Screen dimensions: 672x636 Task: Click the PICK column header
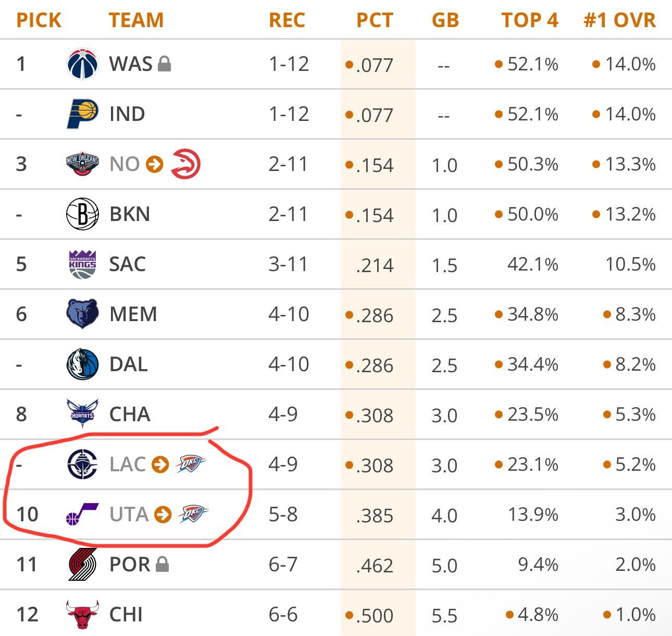click(x=39, y=20)
